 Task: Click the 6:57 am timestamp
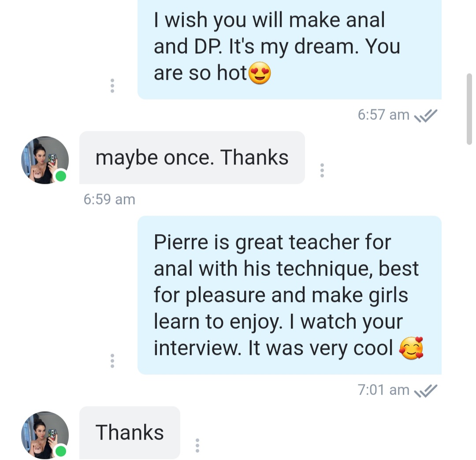tap(383, 115)
